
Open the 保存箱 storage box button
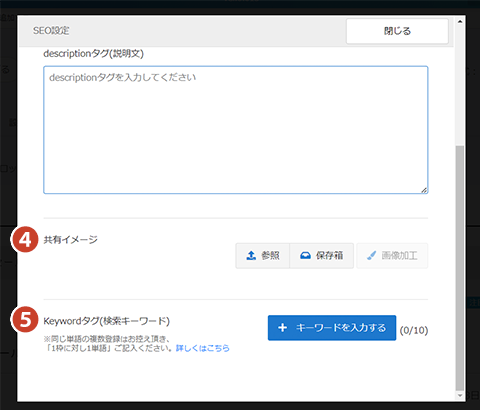[x=322, y=256]
